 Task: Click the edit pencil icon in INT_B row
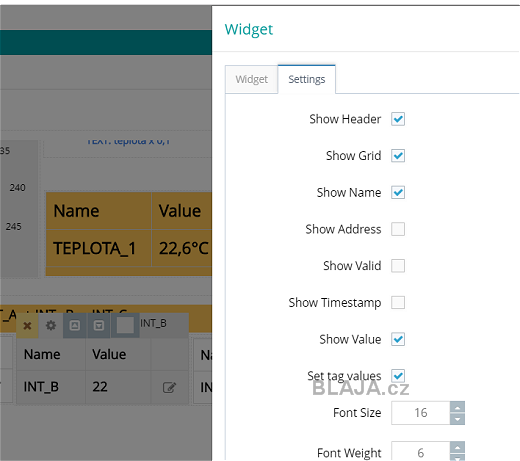point(169,387)
